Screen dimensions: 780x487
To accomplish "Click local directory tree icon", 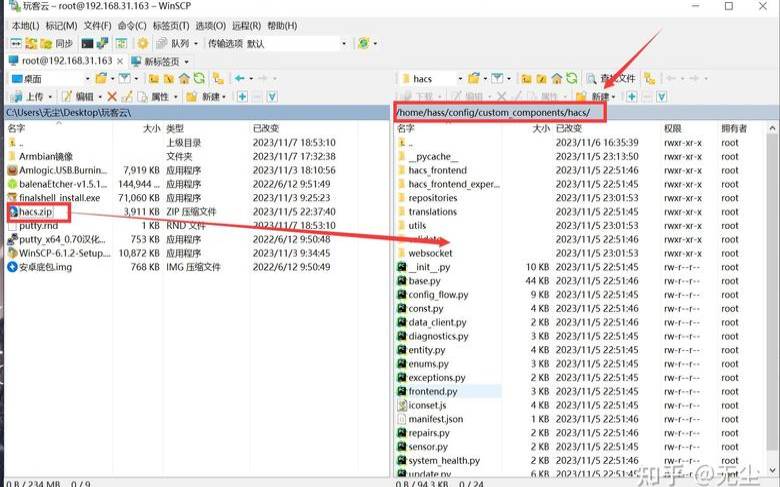I will 218,79.
